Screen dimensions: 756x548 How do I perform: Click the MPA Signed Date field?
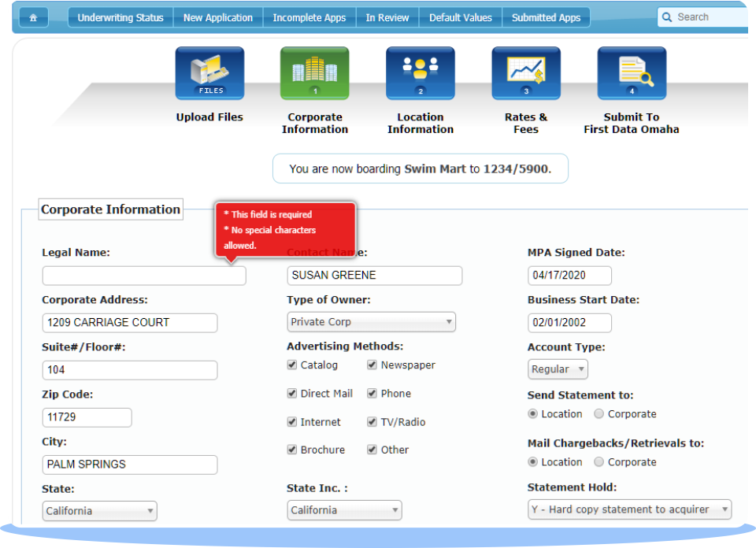(569, 276)
